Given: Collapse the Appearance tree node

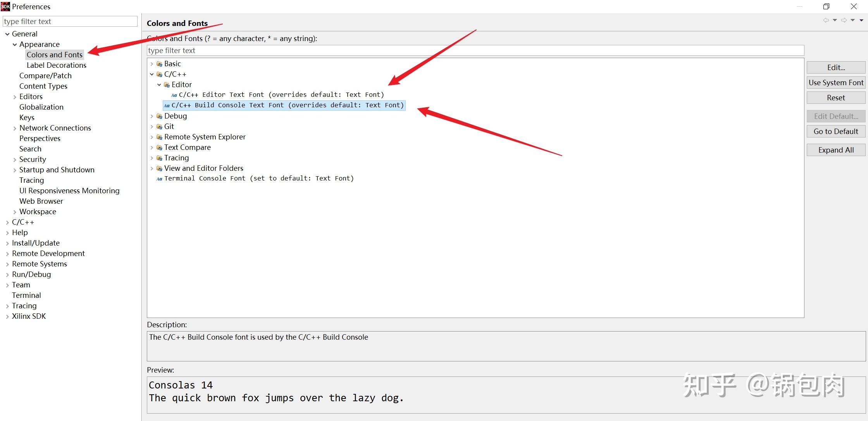Looking at the screenshot, I should tap(15, 45).
